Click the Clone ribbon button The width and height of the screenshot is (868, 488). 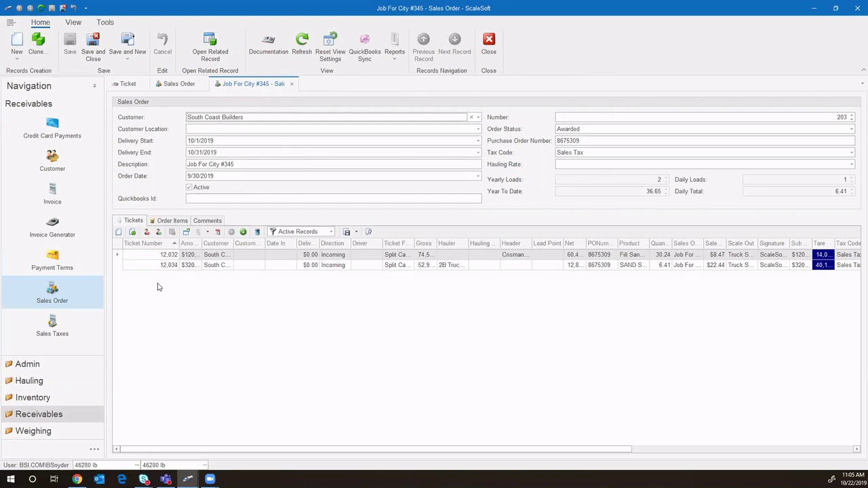coord(38,44)
